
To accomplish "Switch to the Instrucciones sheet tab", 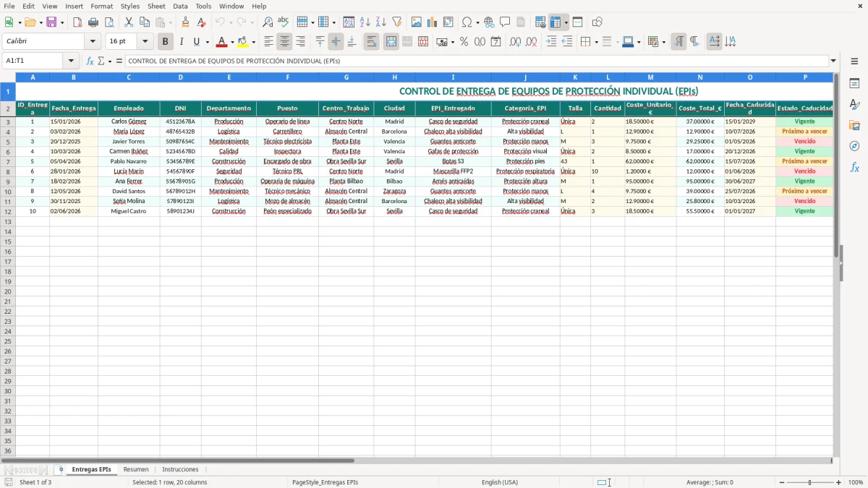I will click(180, 469).
